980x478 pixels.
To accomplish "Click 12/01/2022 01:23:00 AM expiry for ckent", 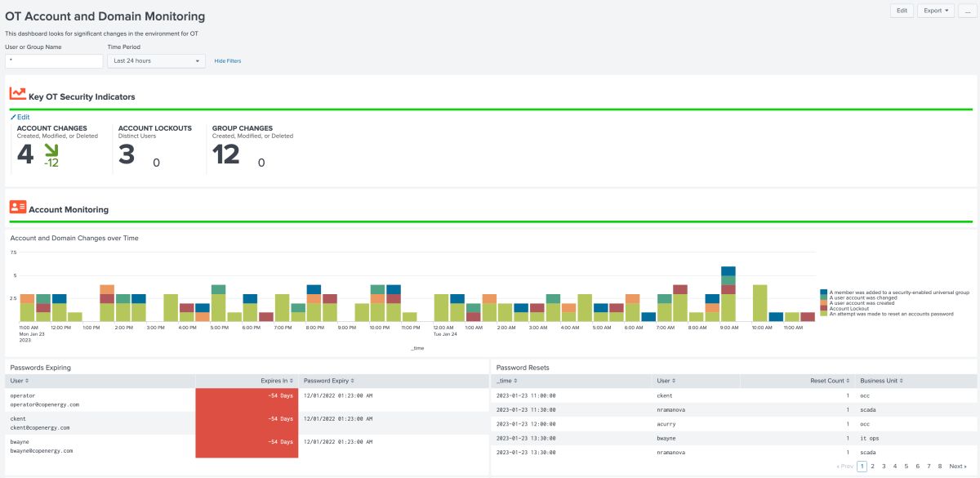I will pyautogui.click(x=338, y=418).
